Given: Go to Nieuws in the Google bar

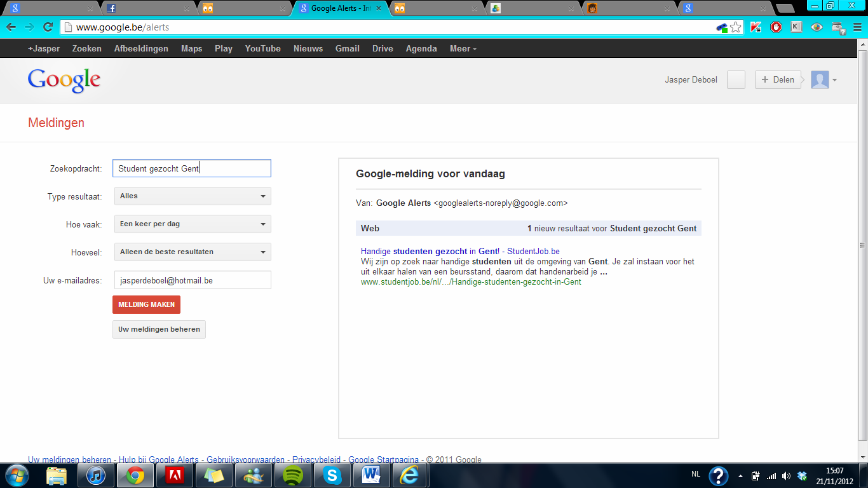Looking at the screenshot, I should (308, 48).
